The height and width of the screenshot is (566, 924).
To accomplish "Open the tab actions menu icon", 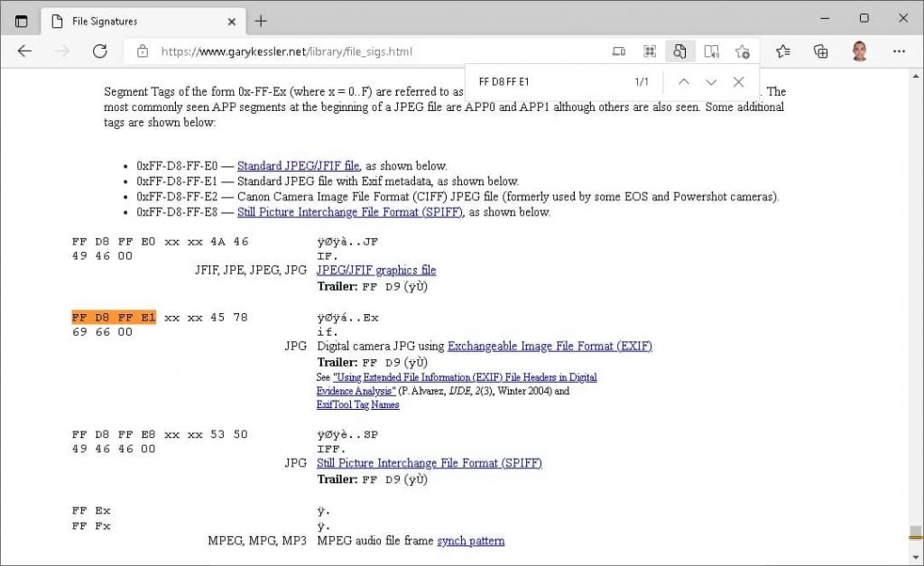I will pyautogui.click(x=22, y=21).
